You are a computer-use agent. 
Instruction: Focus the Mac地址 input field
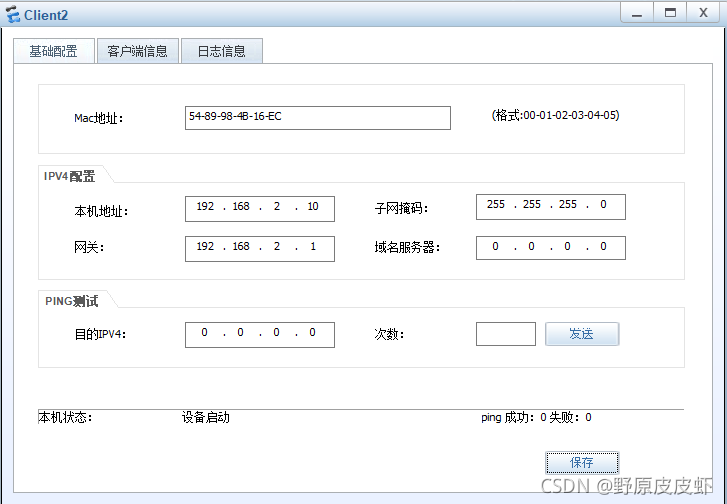pyautogui.click(x=318, y=118)
